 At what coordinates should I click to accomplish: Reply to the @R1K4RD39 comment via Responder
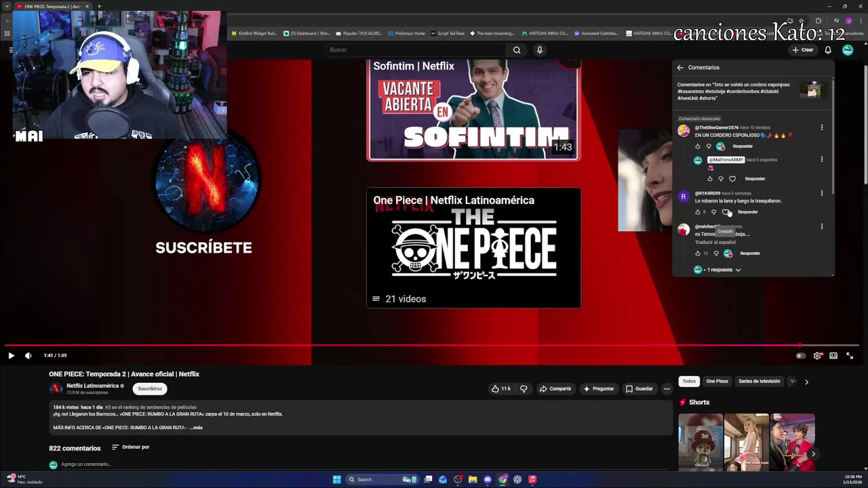point(748,212)
